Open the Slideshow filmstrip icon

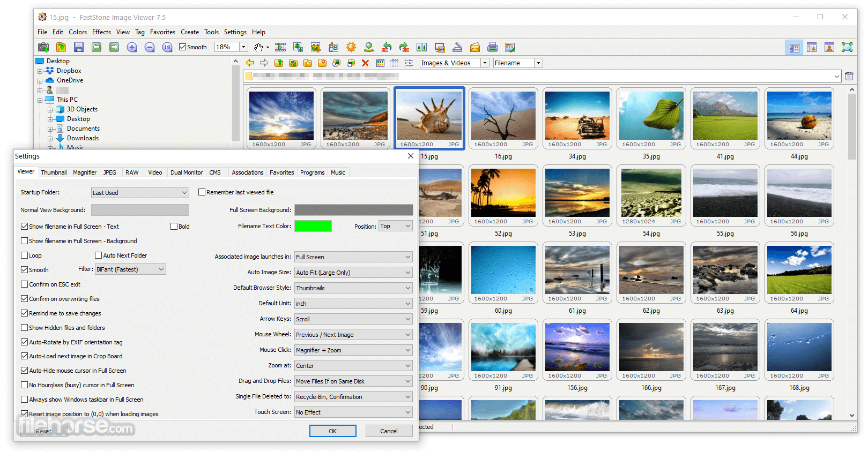(280, 47)
